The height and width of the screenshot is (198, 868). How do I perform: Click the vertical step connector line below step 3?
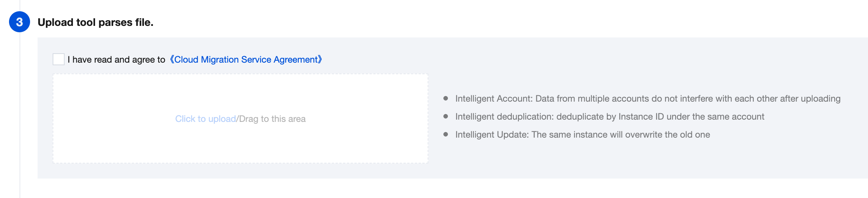(x=20, y=112)
